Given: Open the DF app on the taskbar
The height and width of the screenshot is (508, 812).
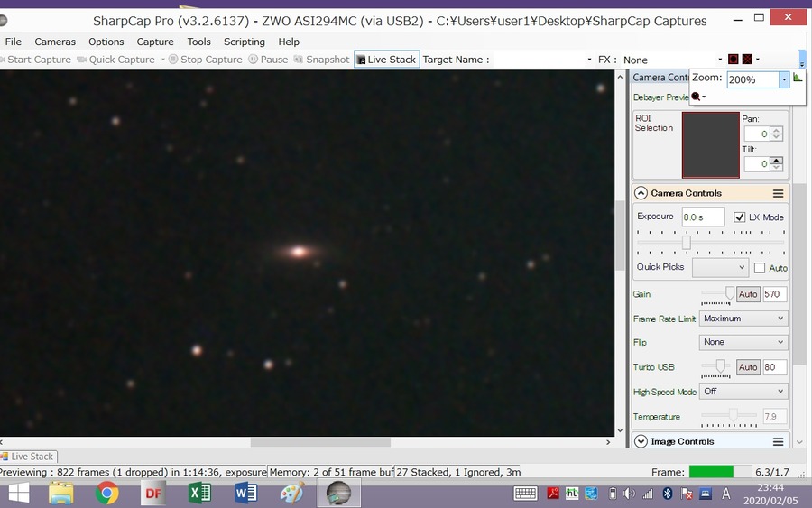Looking at the screenshot, I should (153, 494).
